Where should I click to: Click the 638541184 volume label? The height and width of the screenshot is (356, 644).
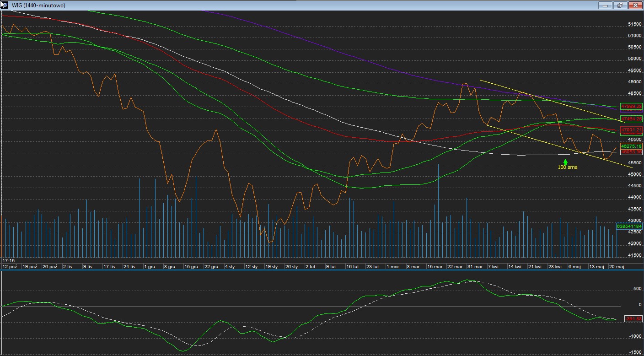point(629,226)
